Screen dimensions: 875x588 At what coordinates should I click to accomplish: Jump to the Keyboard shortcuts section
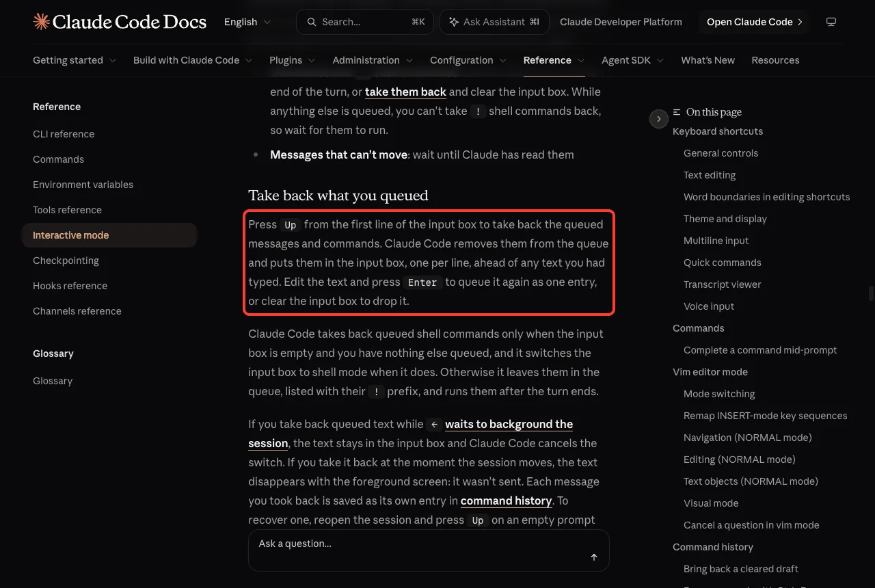tap(718, 131)
